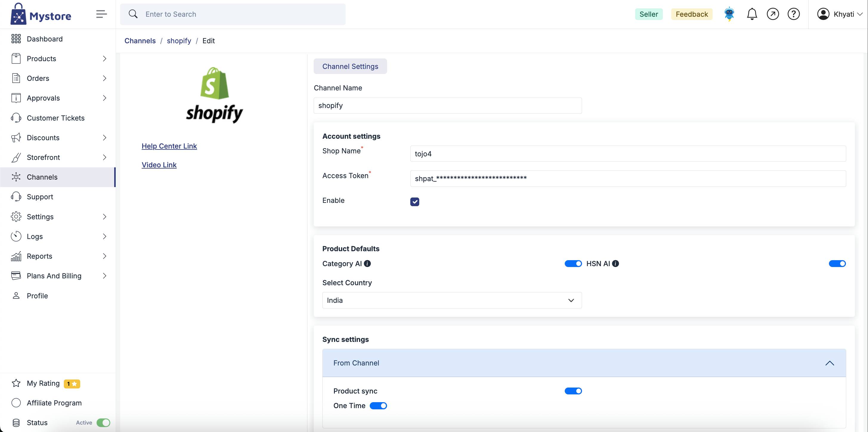Click the Category AI info icon
The height and width of the screenshot is (432, 868).
click(367, 264)
